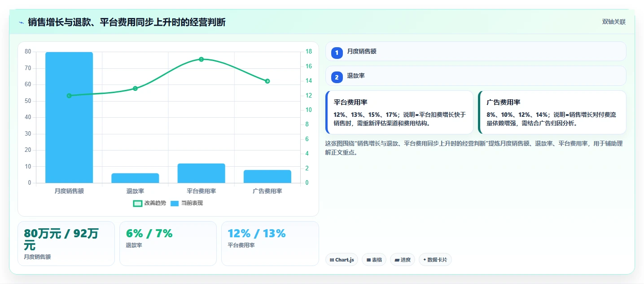Click the line point above 退款率
The height and width of the screenshot is (284, 644).
[x=135, y=89]
